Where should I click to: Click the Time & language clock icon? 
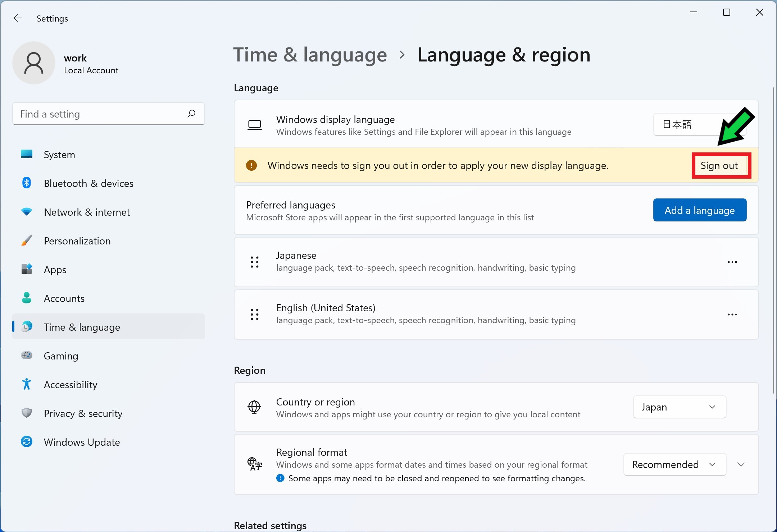(27, 327)
